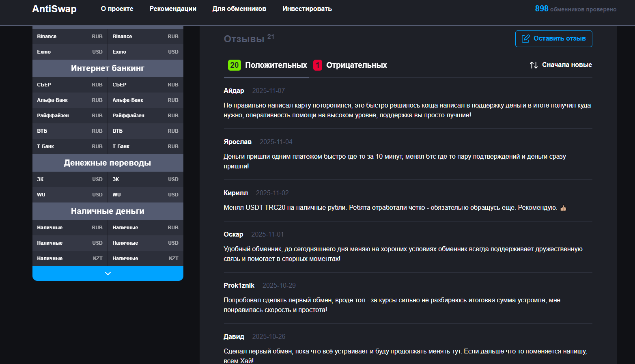The image size is (635, 364).
Task: Expand the exchange list with blue chevron
Action: point(108,274)
